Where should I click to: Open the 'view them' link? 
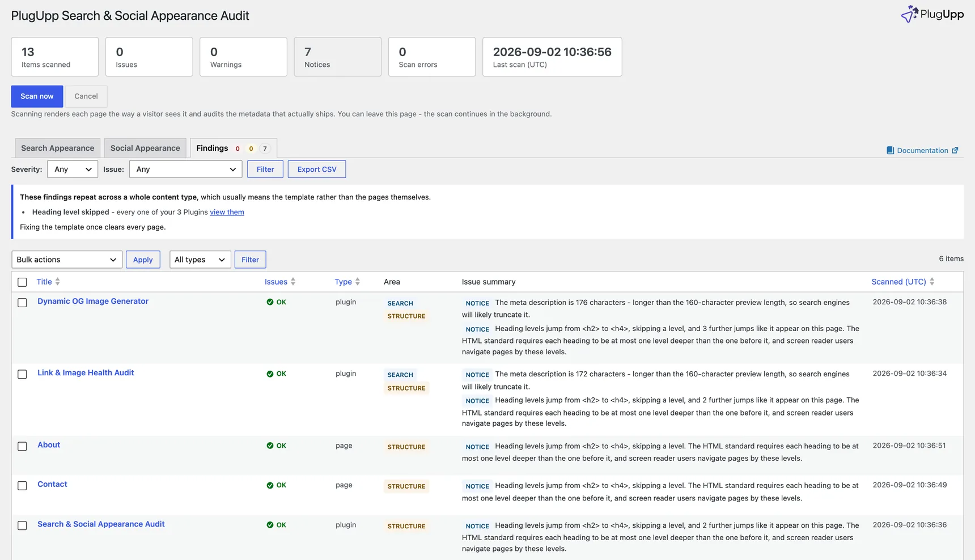tap(227, 212)
